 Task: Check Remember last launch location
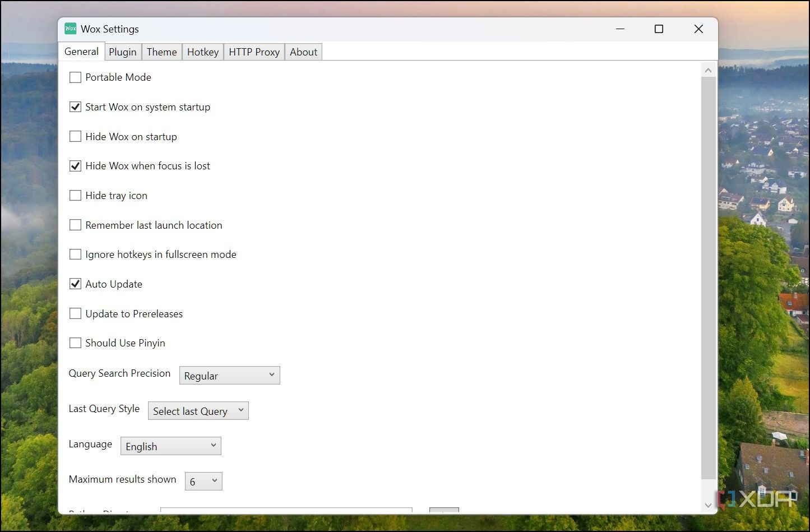point(75,225)
